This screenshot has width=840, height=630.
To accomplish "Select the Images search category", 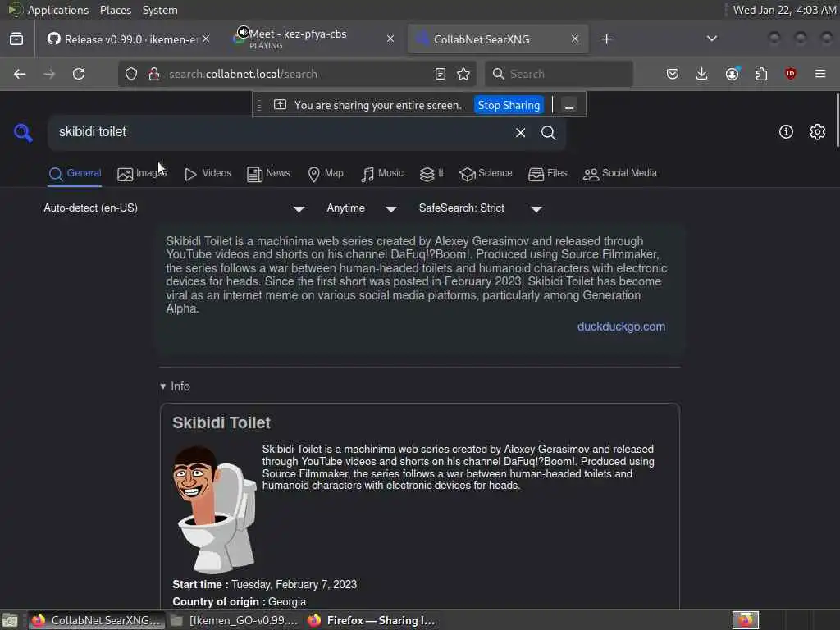I will (x=142, y=174).
